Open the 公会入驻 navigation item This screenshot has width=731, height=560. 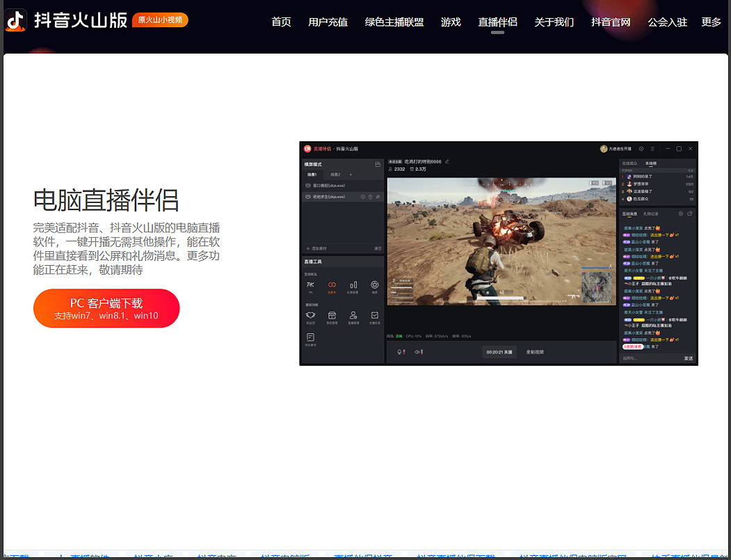[668, 22]
